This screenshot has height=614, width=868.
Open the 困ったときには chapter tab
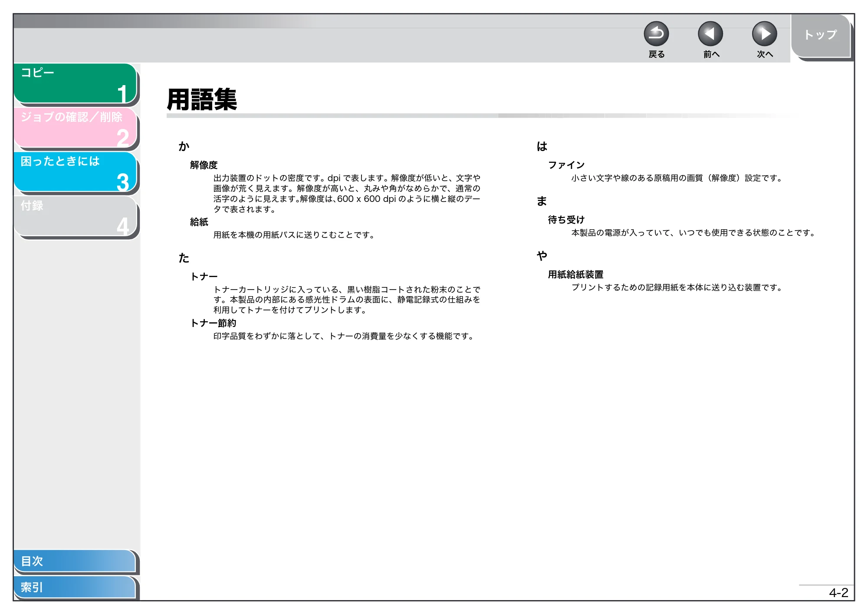[x=76, y=172]
